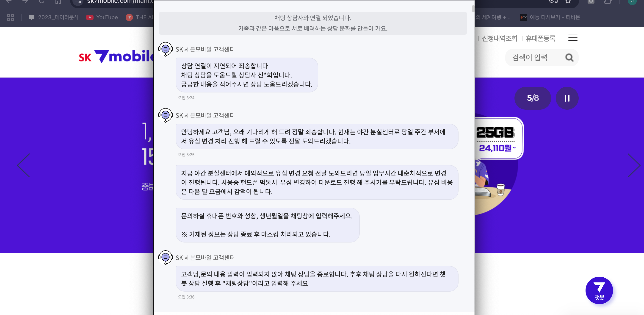Image resolution: width=644 pixels, height=315 pixels.
Task: Open the YouTube bookmark
Action: click(x=102, y=17)
